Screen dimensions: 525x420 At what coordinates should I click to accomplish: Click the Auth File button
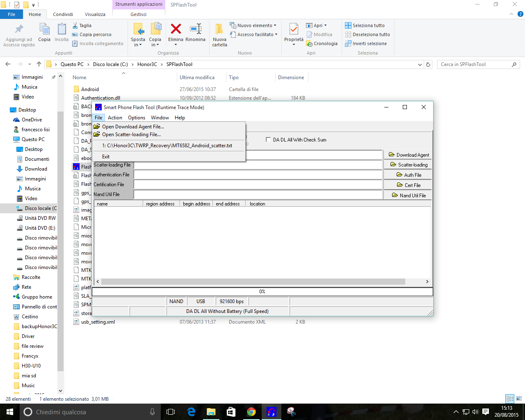[409, 175]
